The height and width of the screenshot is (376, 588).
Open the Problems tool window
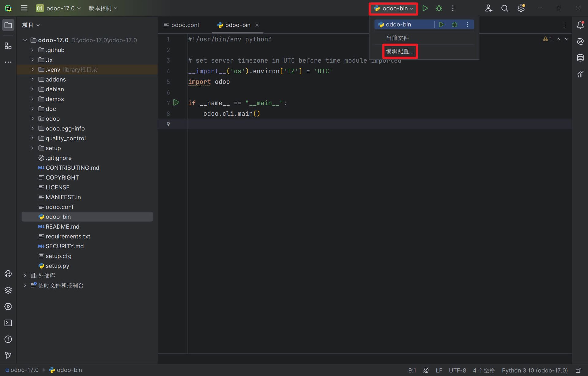(x=8, y=339)
